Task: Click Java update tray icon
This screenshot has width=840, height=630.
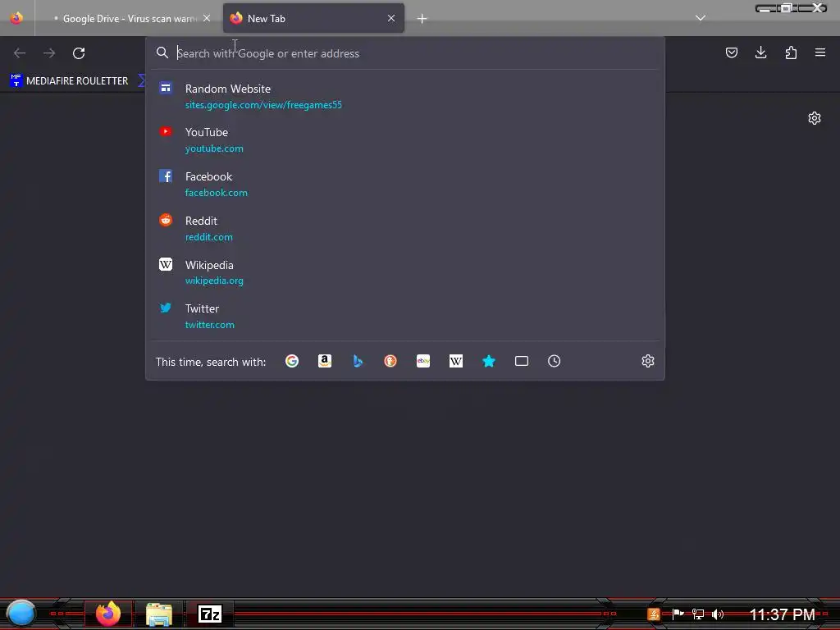Action: click(x=654, y=614)
